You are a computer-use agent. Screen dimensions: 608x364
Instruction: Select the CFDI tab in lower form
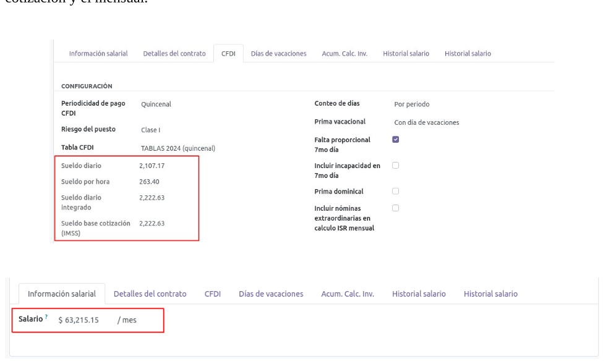tap(213, 294)
